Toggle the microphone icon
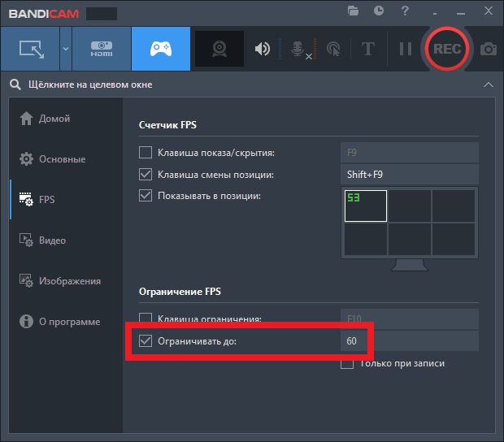This screenshot has width=504, height=442. tap(298, 49)
